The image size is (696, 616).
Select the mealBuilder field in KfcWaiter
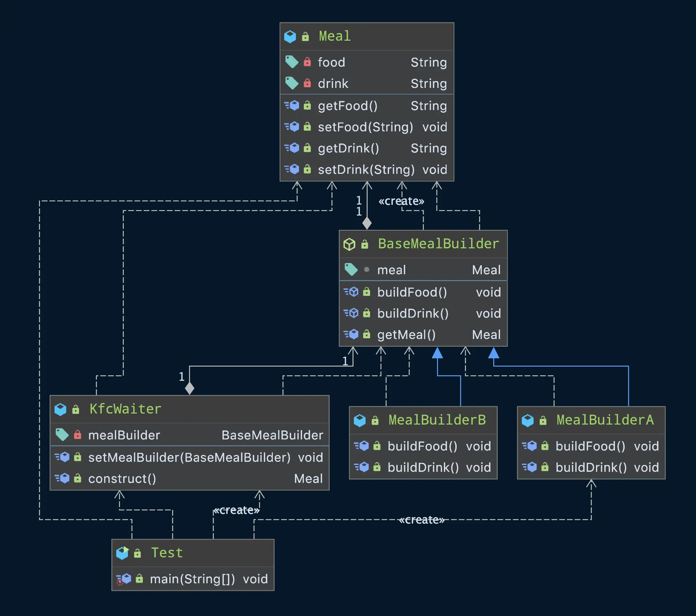point(124,435)
